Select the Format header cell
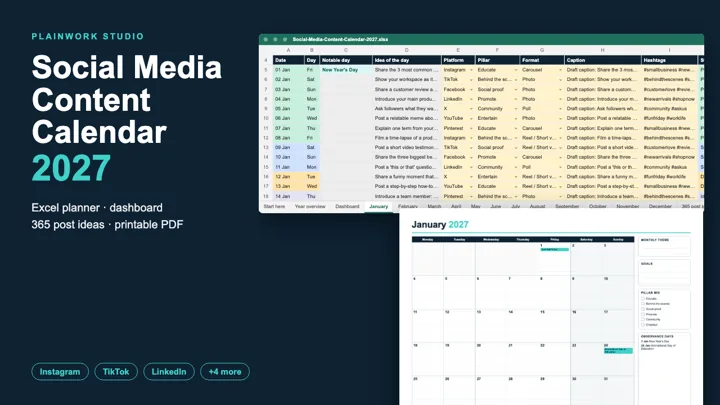 tap(542, 60)
